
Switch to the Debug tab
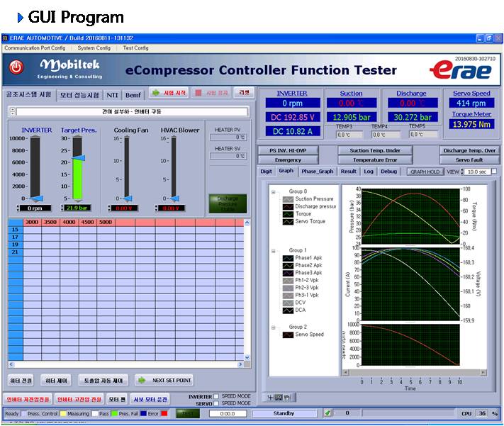pos(388,172)
